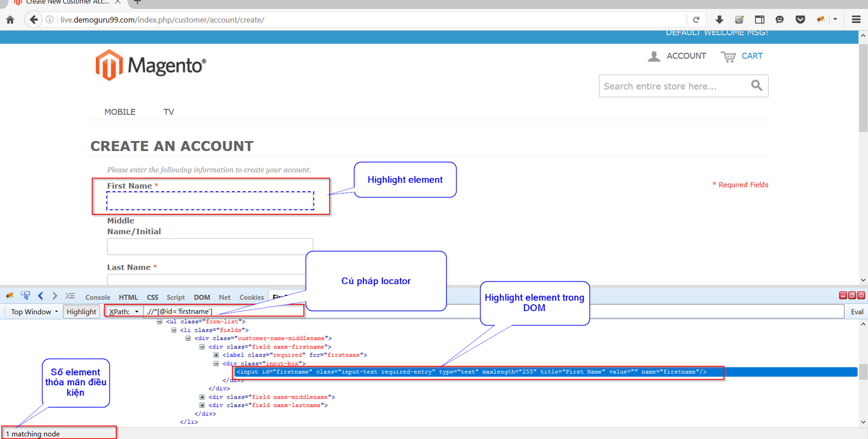Open the Top Window dropdown
Viewport: 868px width, 439px height.
pos(34,312)
